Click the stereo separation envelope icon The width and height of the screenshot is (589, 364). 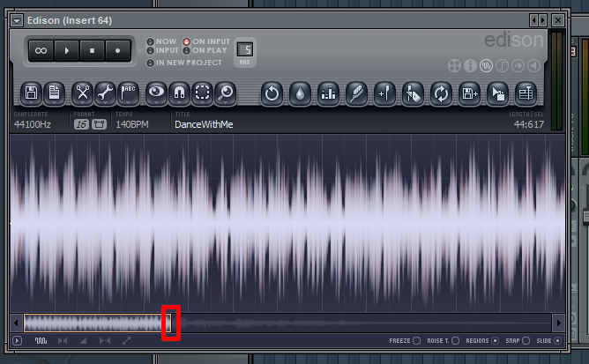click(x=63, y=341)
